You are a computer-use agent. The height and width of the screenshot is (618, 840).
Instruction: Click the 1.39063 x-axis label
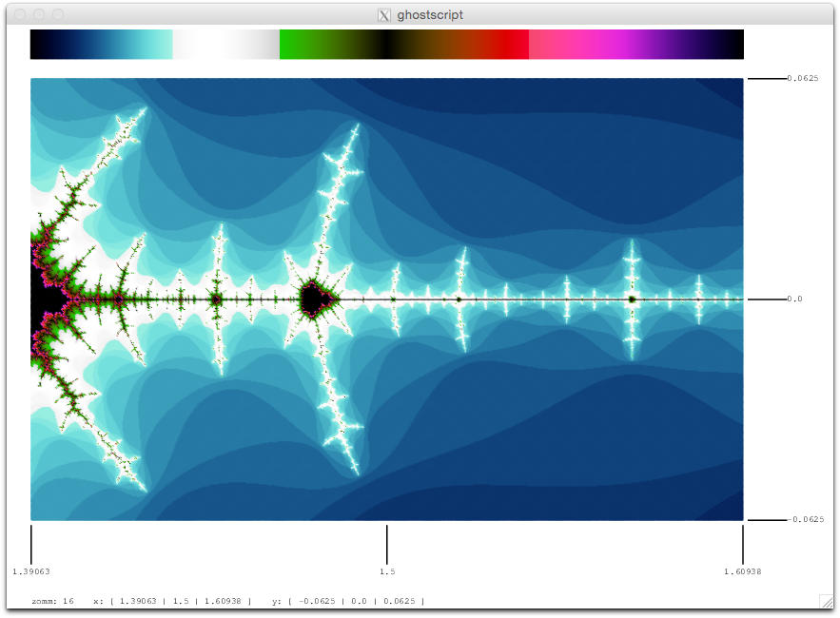click(x=31, y=571)
